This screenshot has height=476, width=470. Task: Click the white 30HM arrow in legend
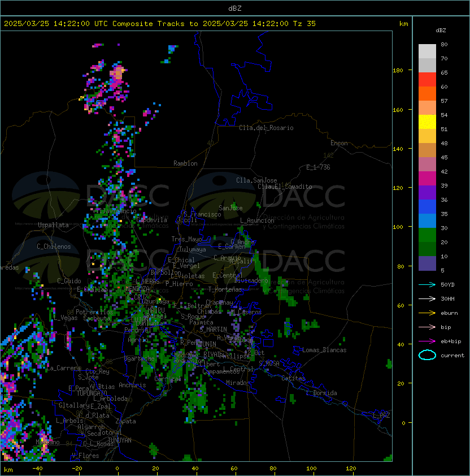coord(427,298)
